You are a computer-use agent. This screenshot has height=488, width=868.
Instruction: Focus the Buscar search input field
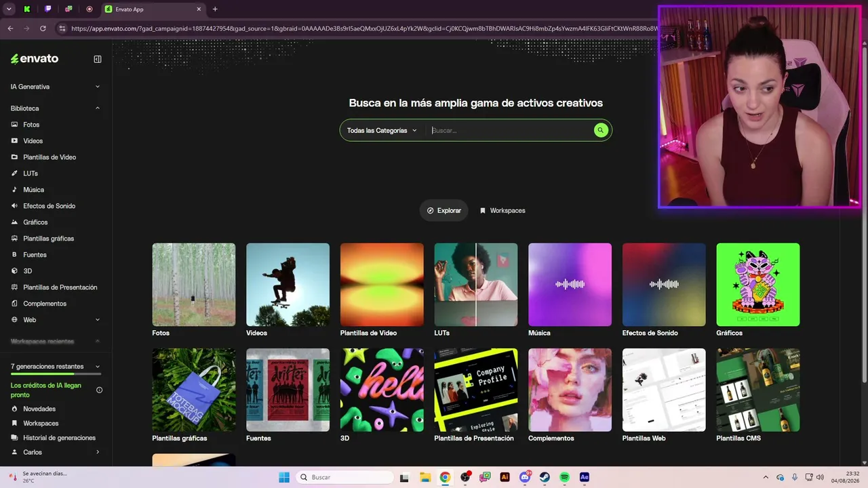510,130
